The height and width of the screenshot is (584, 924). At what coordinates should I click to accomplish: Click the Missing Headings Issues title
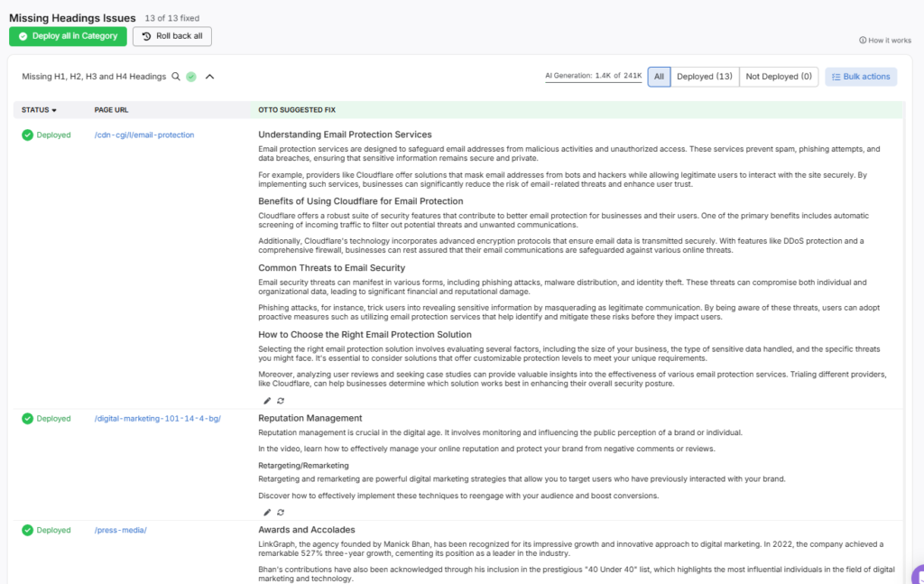pyautogui.click(x=72, y=18)
